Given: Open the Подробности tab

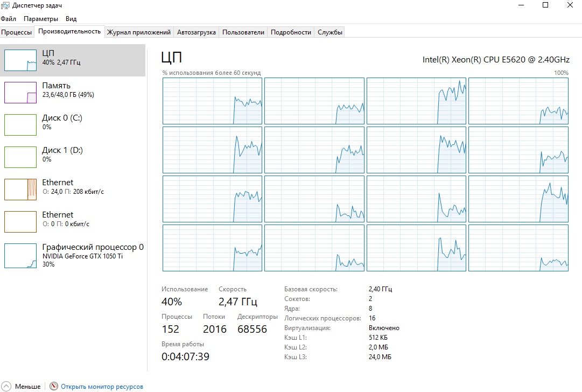Looking at the screenshot, I should (291, 32).
